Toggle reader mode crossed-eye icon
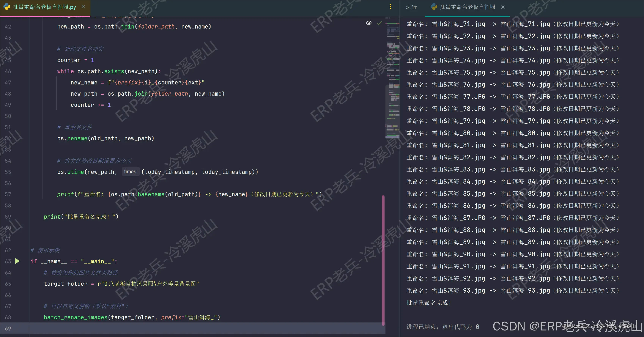This screenshot has height=337, width=644. point(369,23)
